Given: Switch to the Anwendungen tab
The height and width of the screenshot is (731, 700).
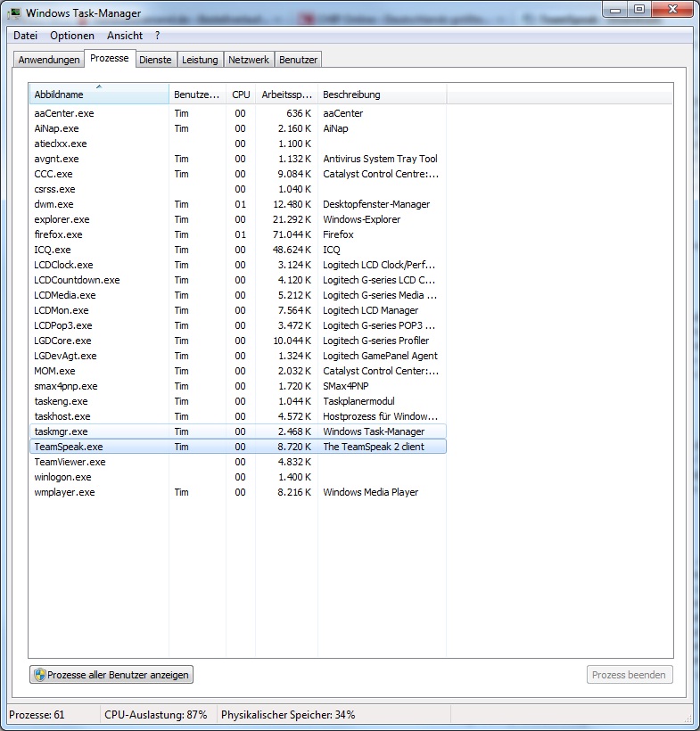Looking at the screenshot, I should 48,60.
